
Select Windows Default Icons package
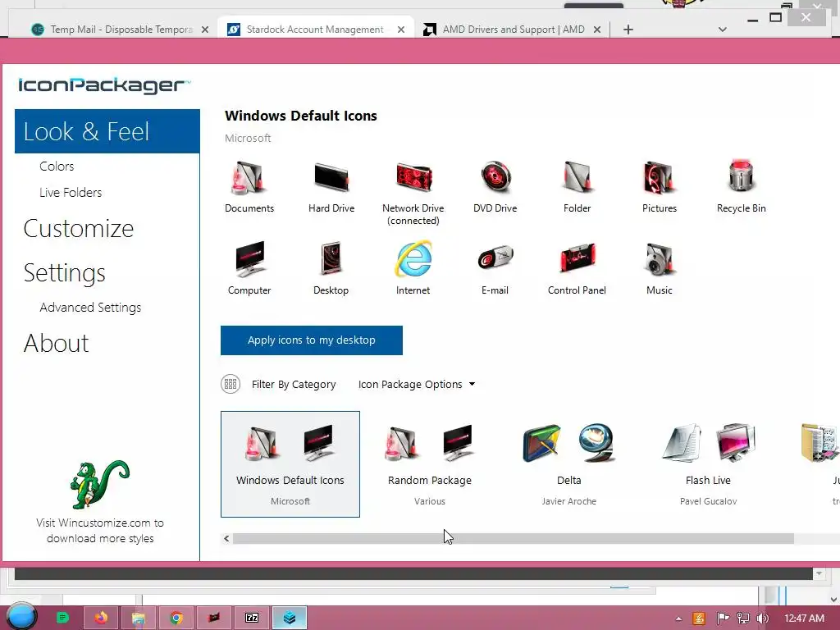pos(290,464)
